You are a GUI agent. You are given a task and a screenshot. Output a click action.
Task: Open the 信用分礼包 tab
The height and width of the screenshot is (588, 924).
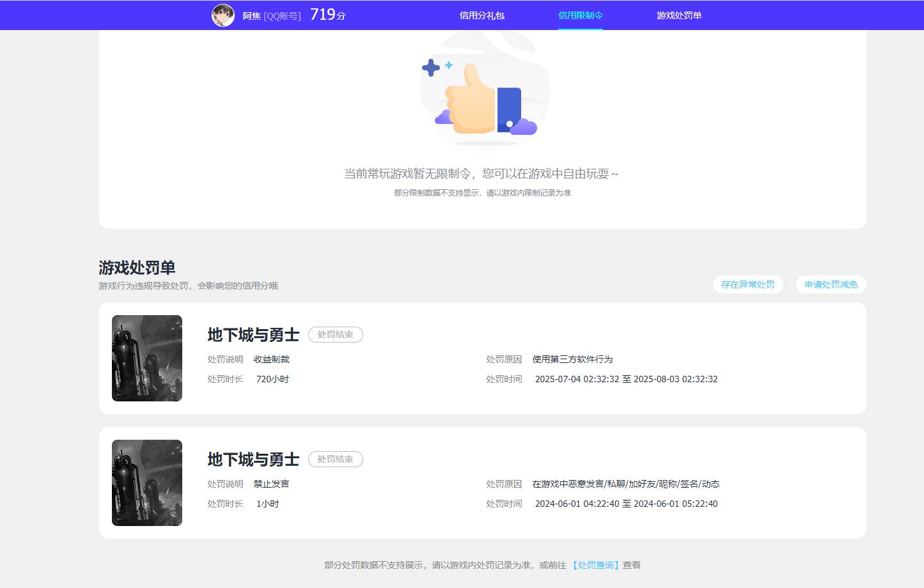[x=482, y=15]
